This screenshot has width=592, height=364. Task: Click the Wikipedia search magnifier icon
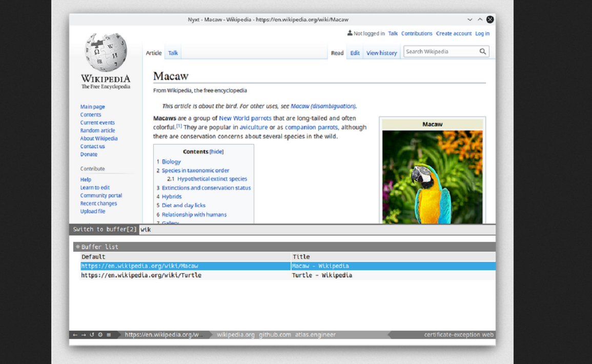[x=482, y=51]
